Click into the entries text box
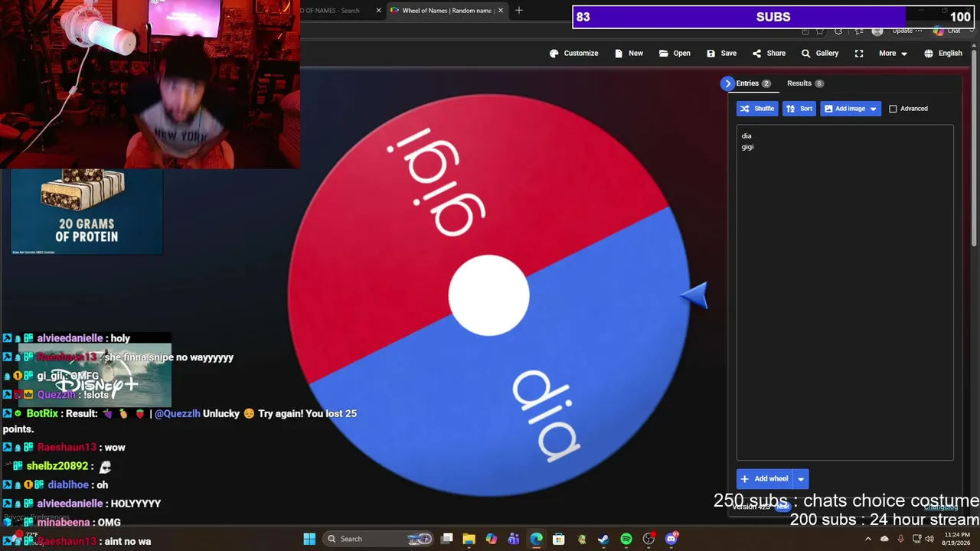This screenshot has height=551, width=980. [x=844, y=292]
